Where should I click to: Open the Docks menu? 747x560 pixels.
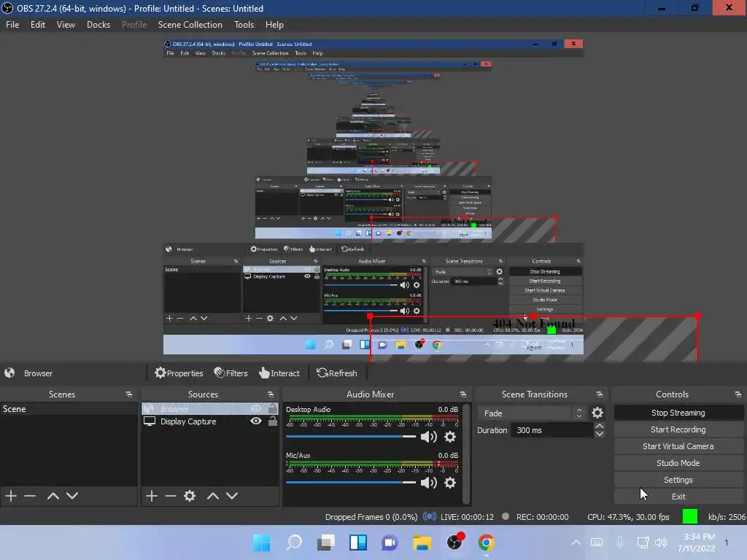98,25
